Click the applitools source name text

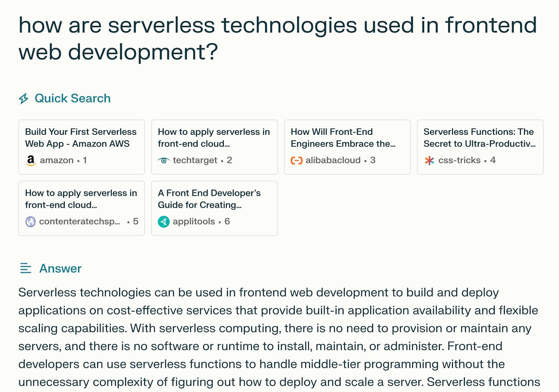click(x=194, y=221)
